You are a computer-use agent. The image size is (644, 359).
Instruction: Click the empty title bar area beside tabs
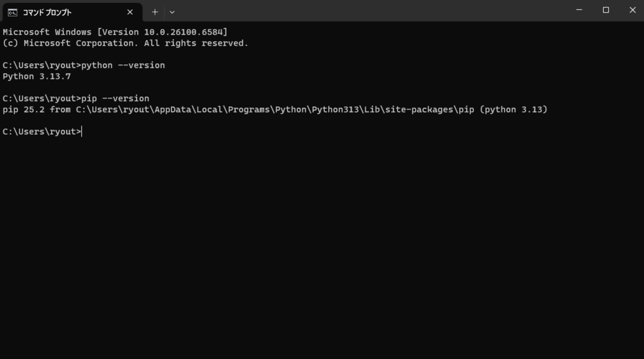click(369, 11)
